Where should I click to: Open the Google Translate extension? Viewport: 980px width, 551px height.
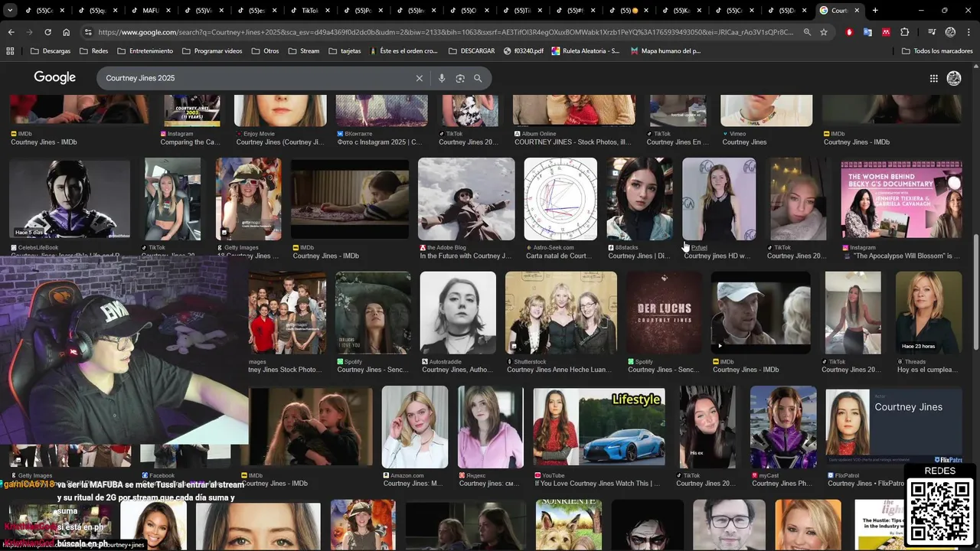pos(867,32)
